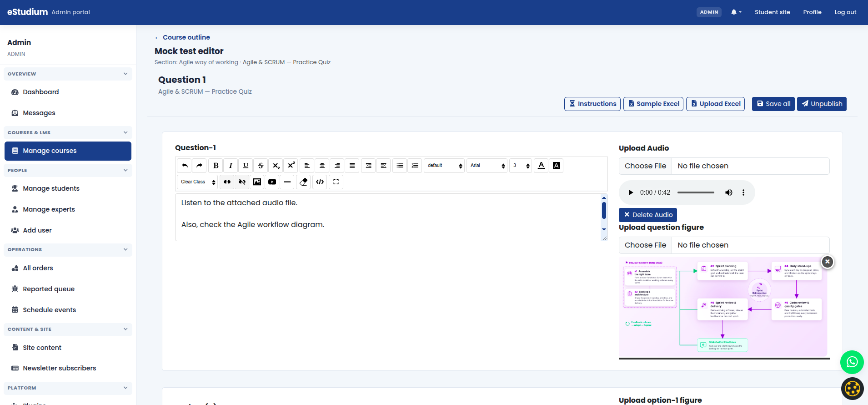Unpublish the mock test
The height and width of the screenshot is (405, 868).
coord(822,104)
